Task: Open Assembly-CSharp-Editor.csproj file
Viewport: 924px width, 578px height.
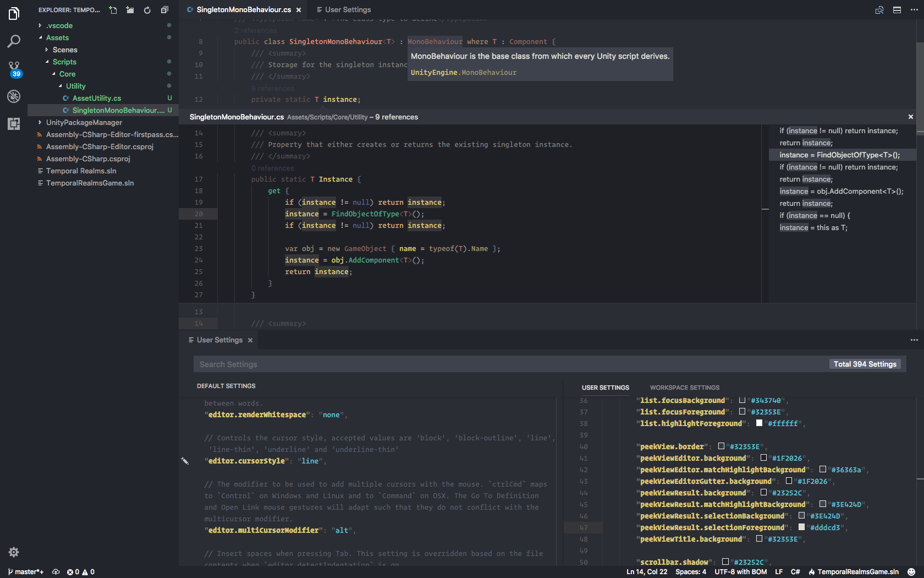Action: 103,146
